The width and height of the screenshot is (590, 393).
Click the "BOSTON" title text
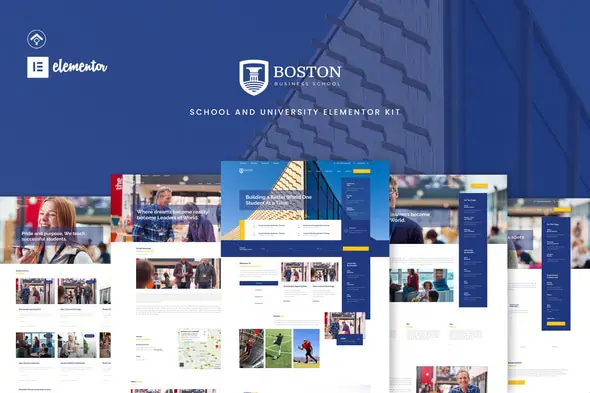point(307,72)
